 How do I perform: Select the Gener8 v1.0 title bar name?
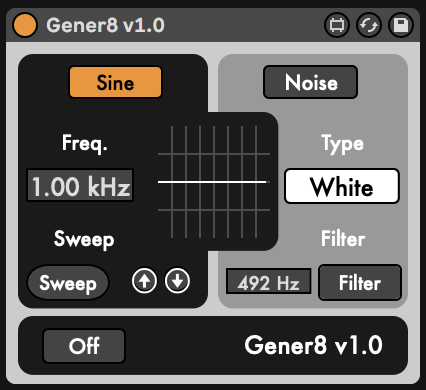click(x=105, y=25)
